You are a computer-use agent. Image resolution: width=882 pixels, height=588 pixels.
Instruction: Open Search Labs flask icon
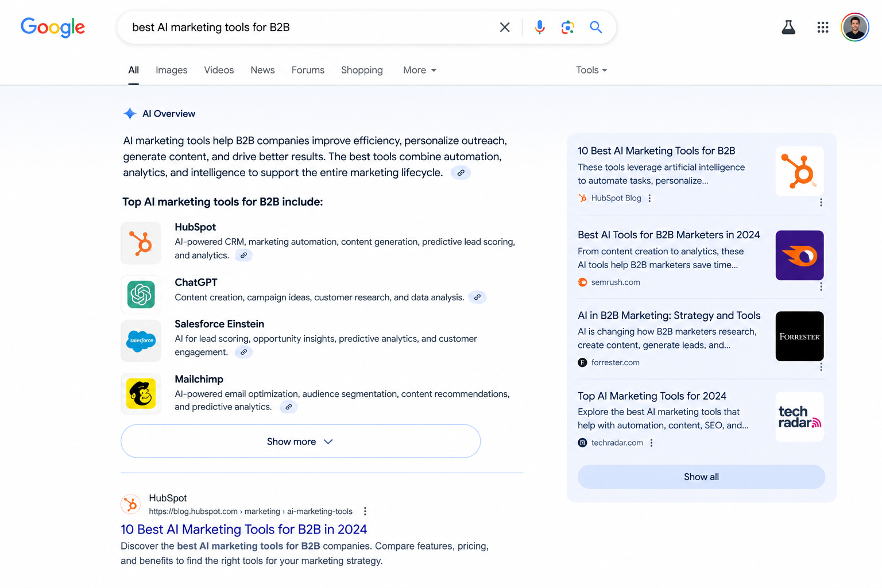(788, 27)
